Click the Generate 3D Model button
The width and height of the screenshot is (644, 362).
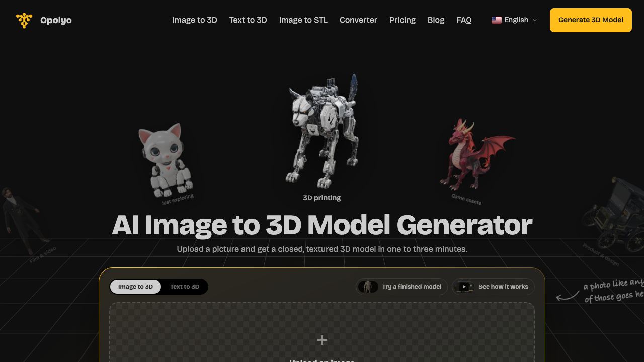(591, 20)
